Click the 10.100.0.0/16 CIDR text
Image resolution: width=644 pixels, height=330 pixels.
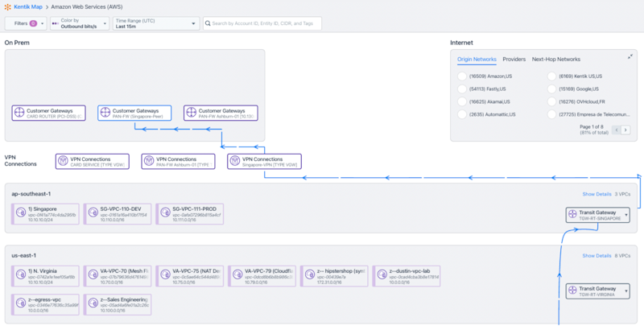(113, 311)
